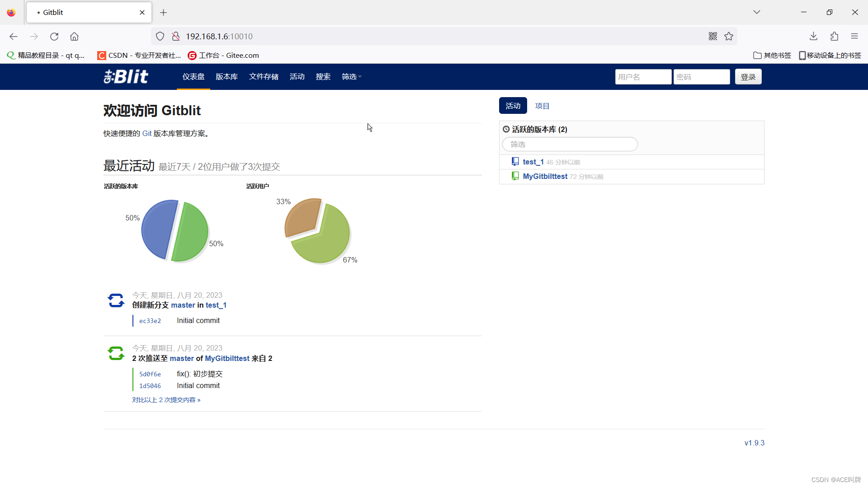The width and height of the screenshot is (868, 487).
Task: Open the 文件存储 navigation item
Action: 264,77
